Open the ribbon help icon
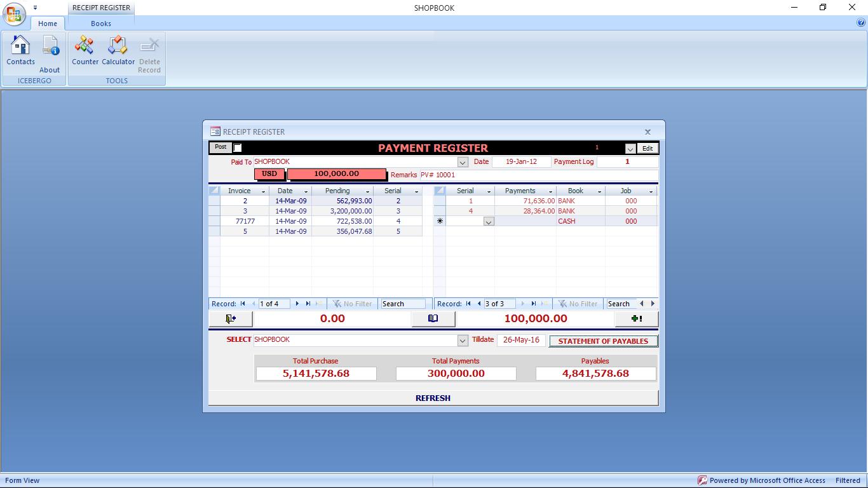 [861, 22]
